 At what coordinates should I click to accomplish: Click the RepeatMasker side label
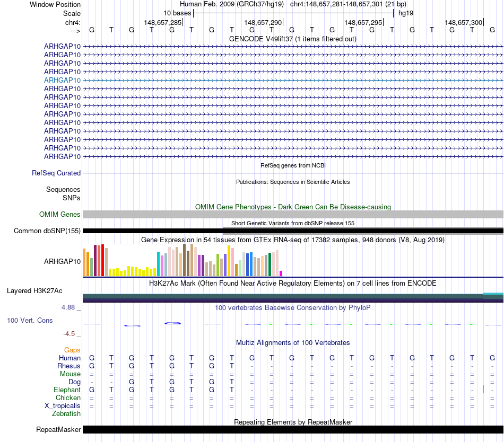(58, 429)
